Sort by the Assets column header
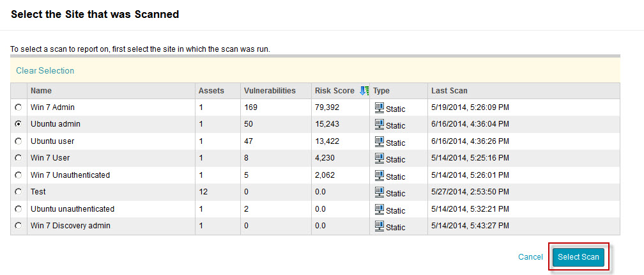Screen dimensions: 644x275 tap(211, 91)
